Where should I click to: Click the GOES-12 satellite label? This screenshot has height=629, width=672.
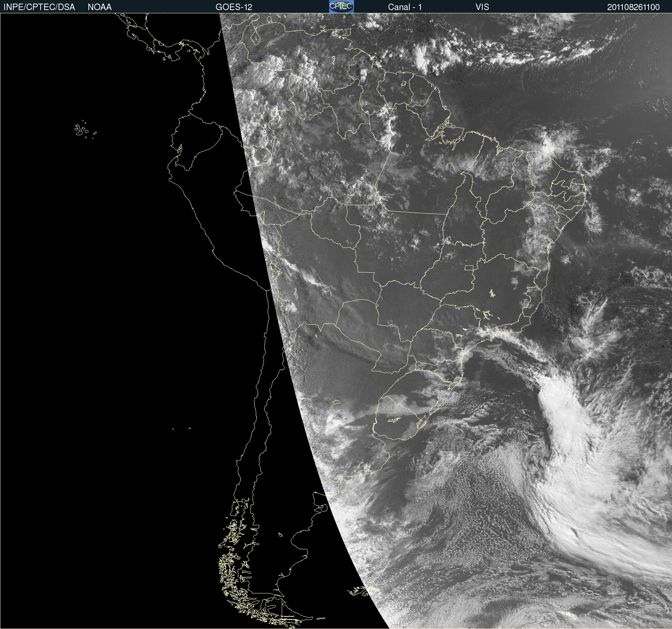234,7
